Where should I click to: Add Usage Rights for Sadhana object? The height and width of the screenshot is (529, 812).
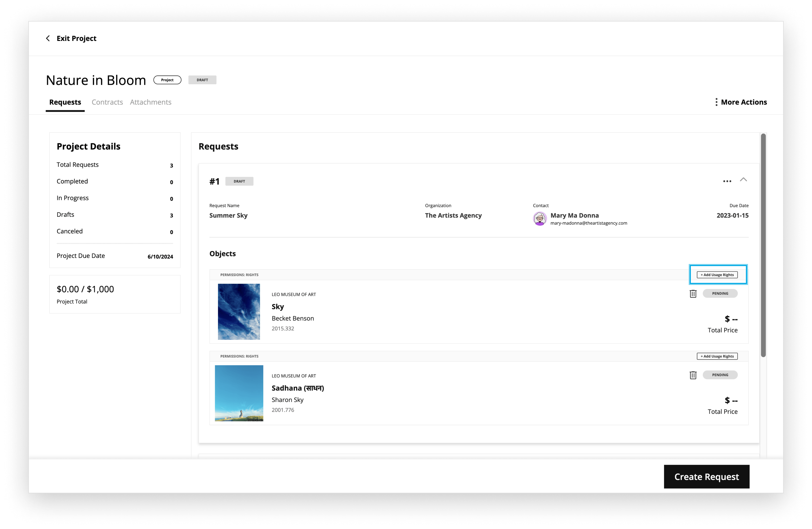[717, 356]
